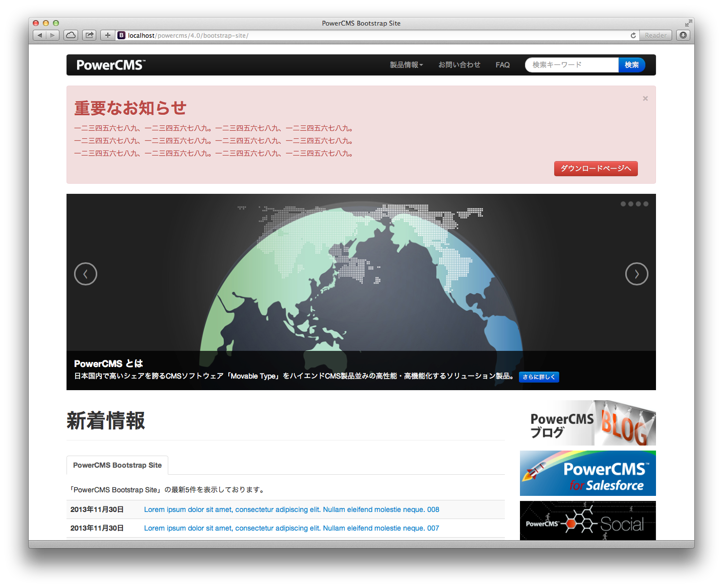This screenshot has height=588, width=723.
Task: Click the PowerCMS logo in navbar
Action: 111,65
